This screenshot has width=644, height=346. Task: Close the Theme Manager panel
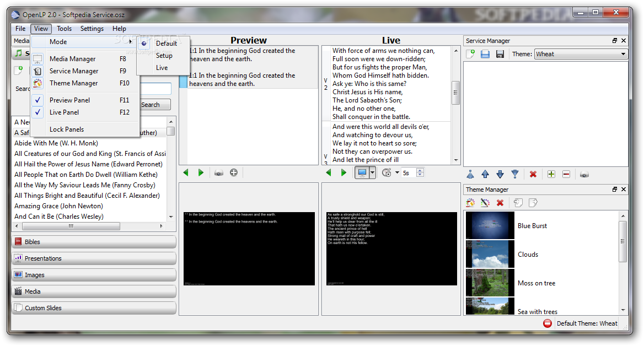coord(624,189)
